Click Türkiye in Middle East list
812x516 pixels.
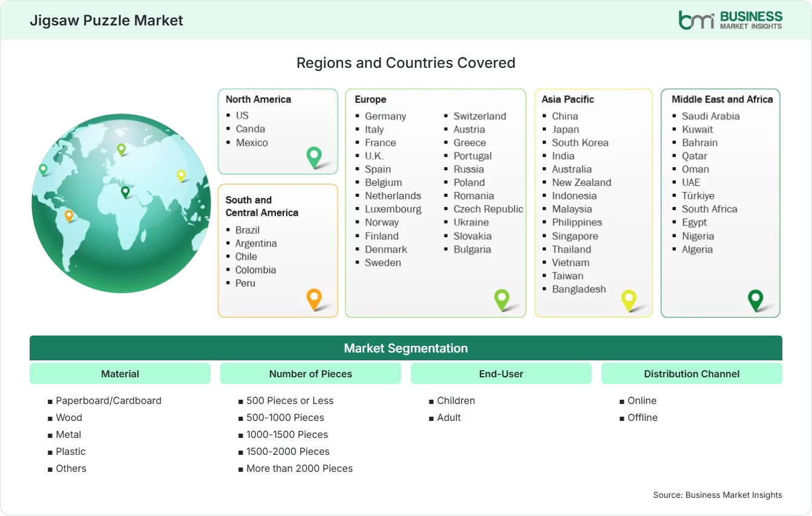coord(698,196)
